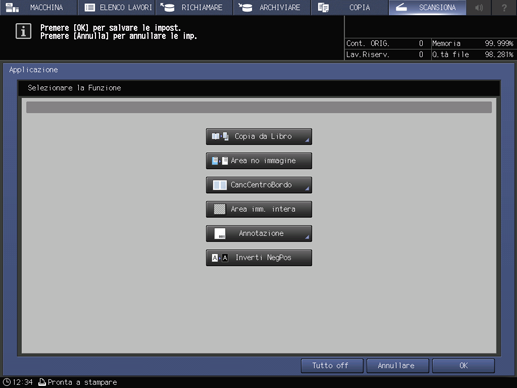Screen dimensions: 517x388
Task: Click the page icon on Annotazione
Action: (220, 233)
